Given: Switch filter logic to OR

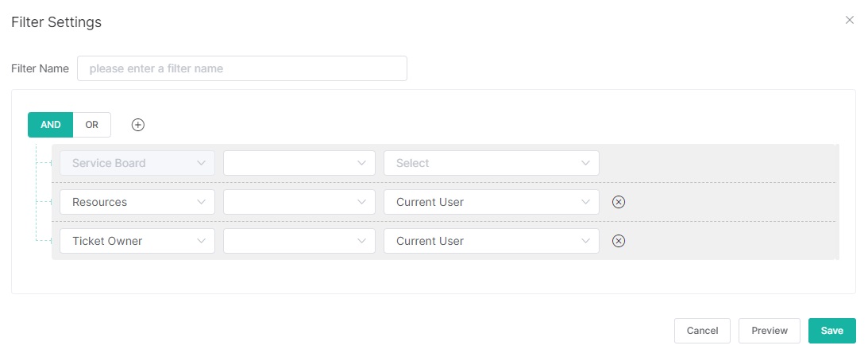Looking at the screenshot, I should point(92,125).
